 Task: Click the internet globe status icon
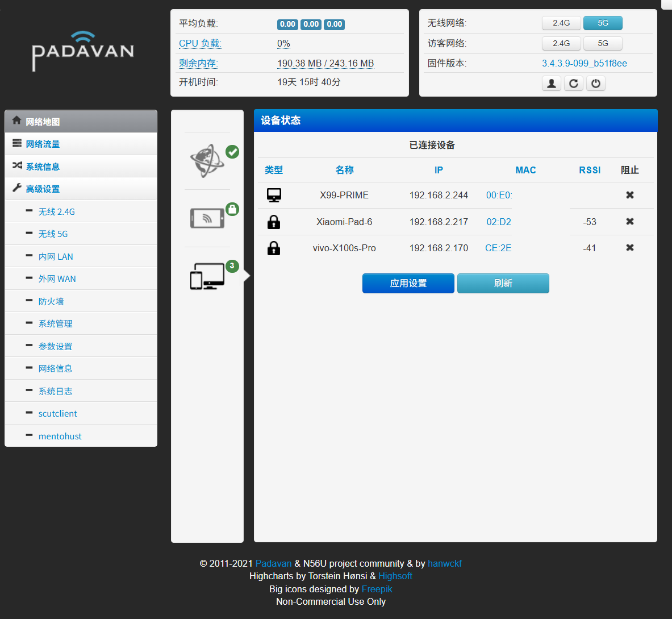point(207,161)
